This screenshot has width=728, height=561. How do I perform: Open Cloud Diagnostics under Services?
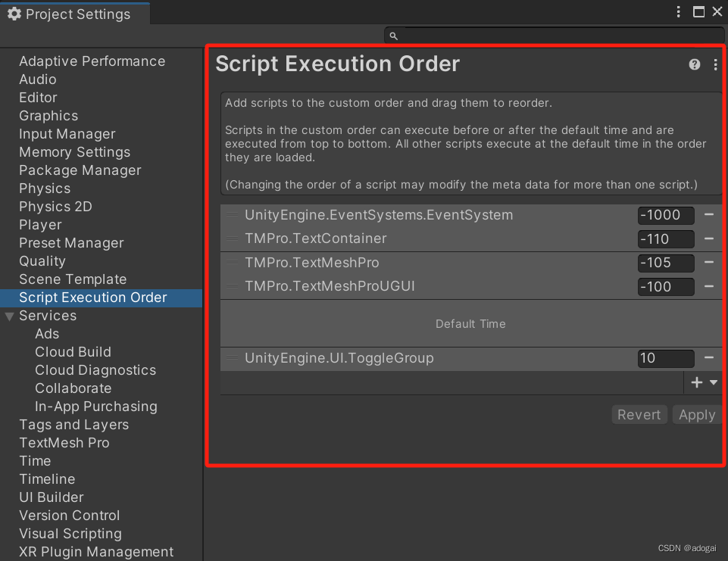(95, 370)
